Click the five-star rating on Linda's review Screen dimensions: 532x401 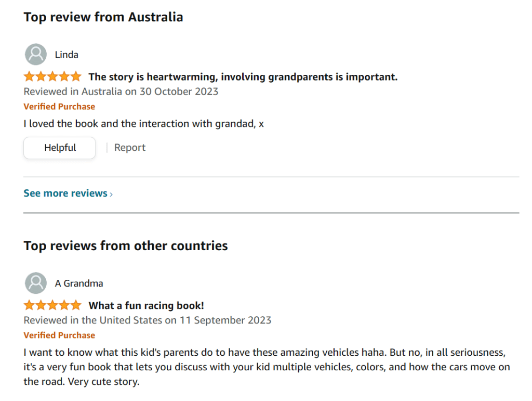(52, 77)
